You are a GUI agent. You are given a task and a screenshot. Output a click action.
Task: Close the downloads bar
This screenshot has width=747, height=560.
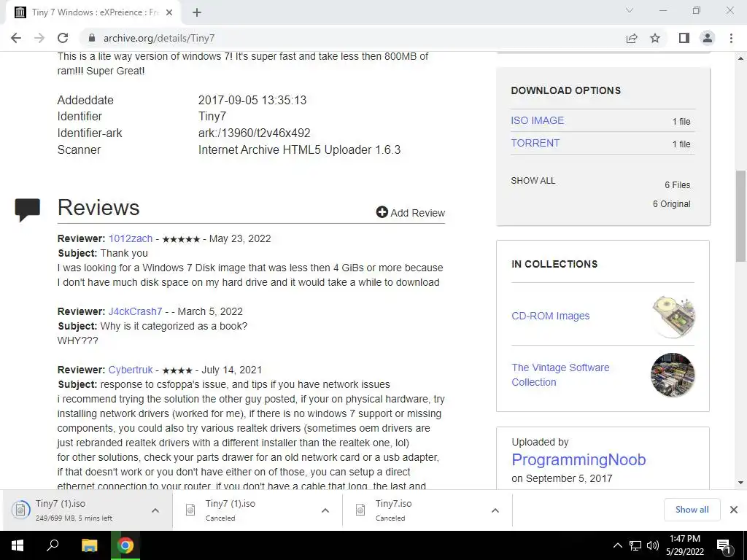click(x=734, y=510)
